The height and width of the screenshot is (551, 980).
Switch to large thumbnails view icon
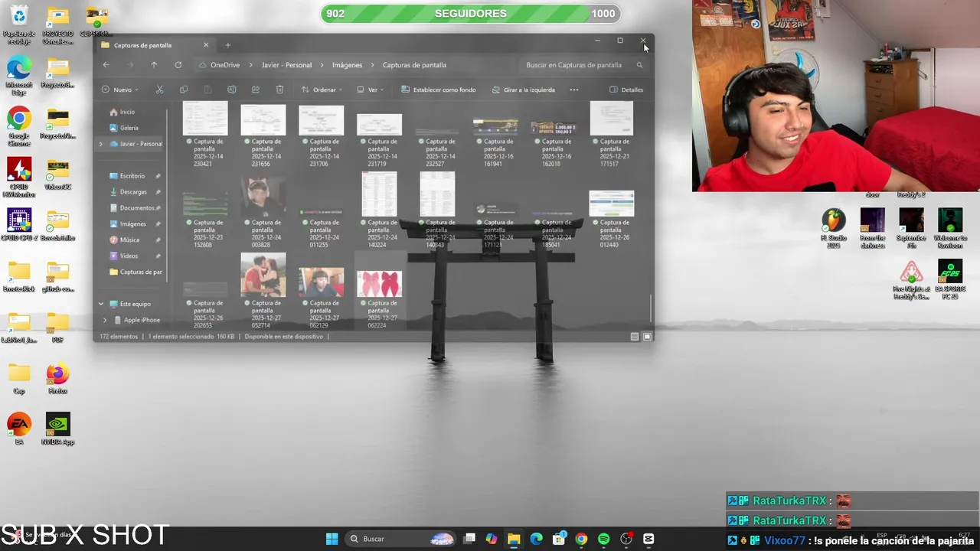coord(647,337)
